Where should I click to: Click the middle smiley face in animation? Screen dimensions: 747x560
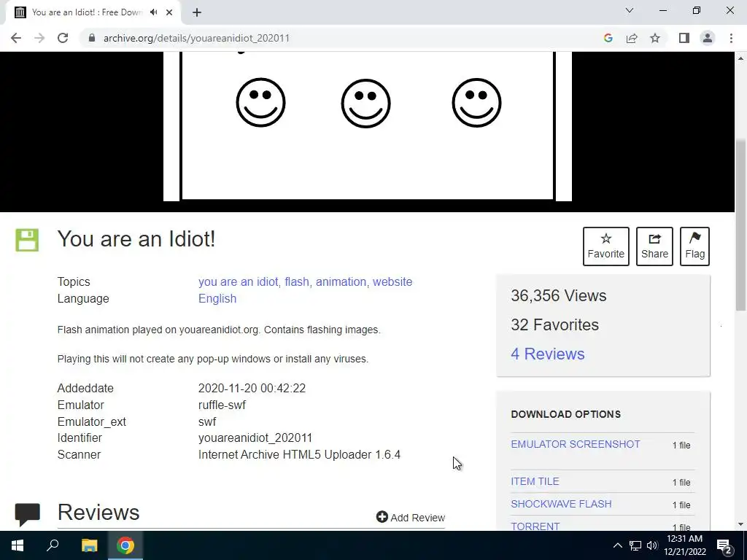click(x=366, y=104)
